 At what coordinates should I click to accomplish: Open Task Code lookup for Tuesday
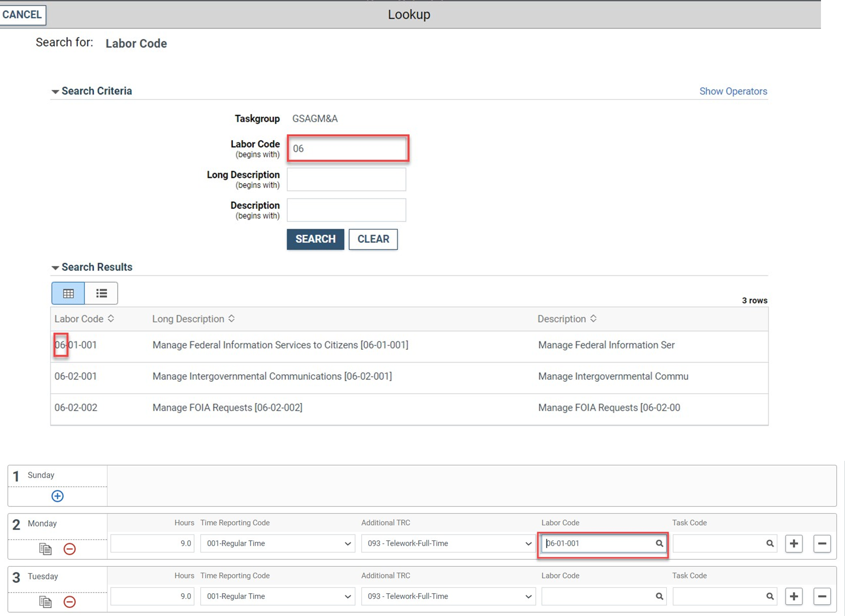tap(771, 596)
